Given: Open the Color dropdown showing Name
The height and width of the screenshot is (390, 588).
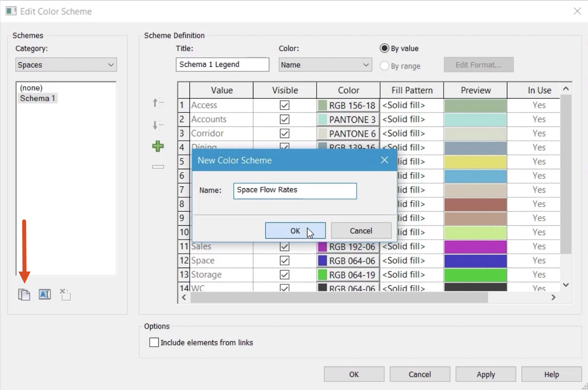Looking at the screenshot, I should click(325, 65).
